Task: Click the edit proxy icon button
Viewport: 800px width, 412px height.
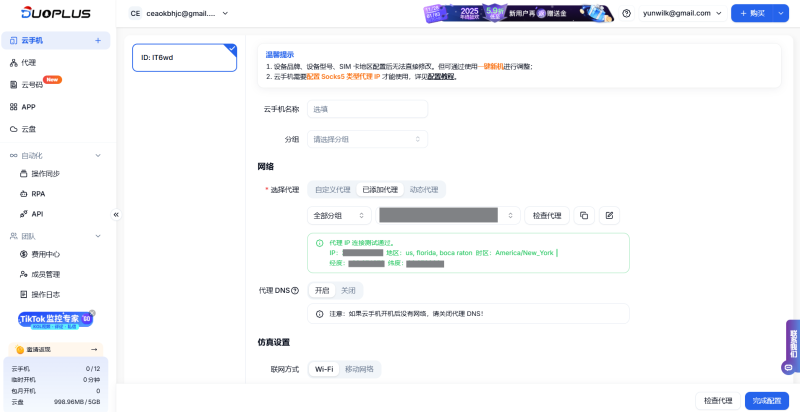Action: (x=609, y=215)
